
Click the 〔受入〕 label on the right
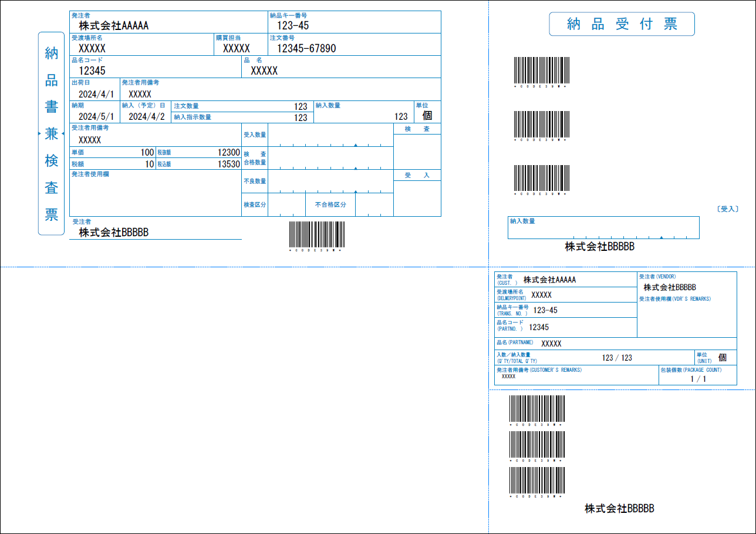(727, 209)
